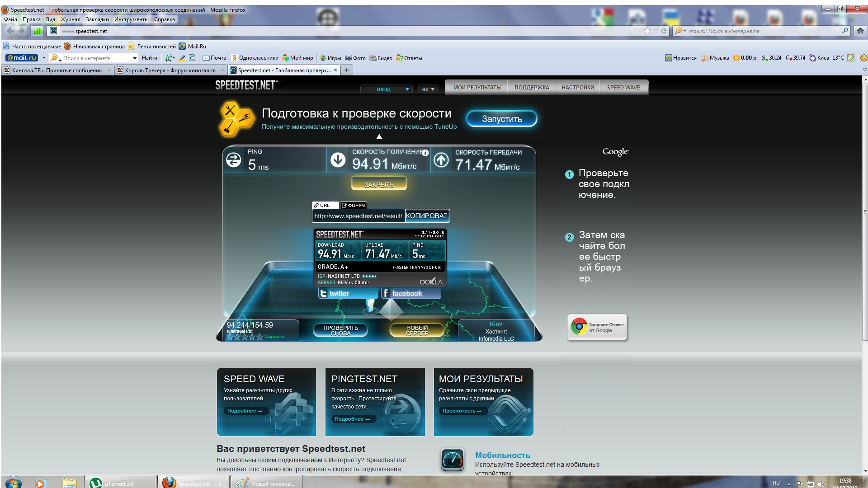Viewport: 868px width, 488px height.
Task: Click the dollar rate 30.24 indicator
Action: [771, 58]
